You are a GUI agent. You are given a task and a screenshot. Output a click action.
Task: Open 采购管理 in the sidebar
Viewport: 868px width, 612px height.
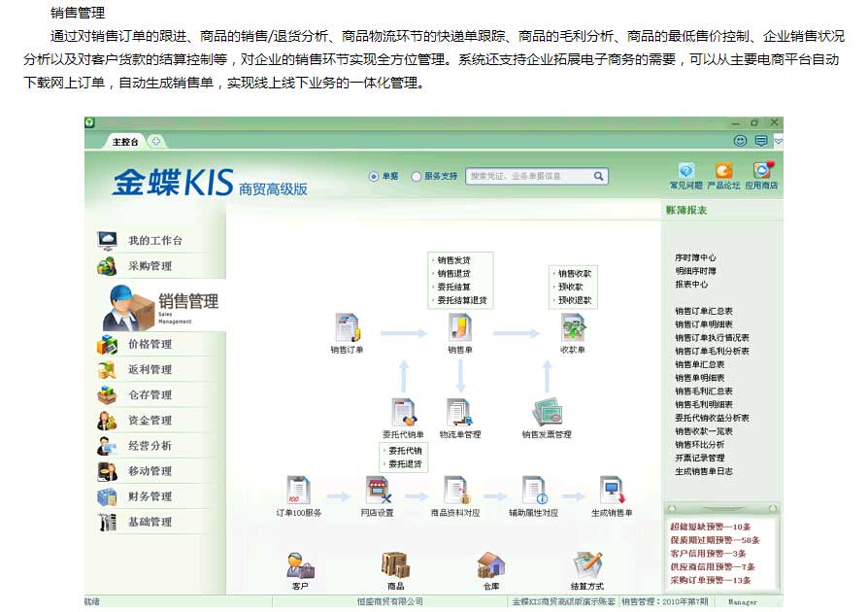tap(150, 266)
